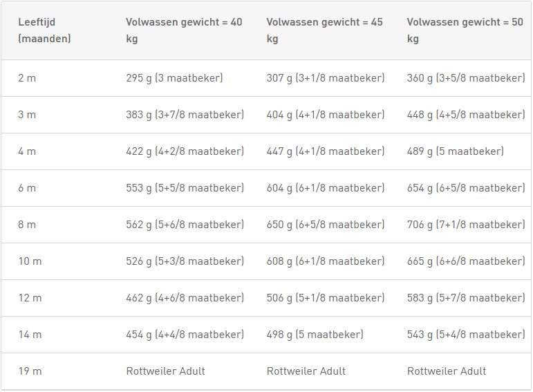Screen dimensions: 533x392
Task: Select the Volwassen gewicht = 45 kg header
Action: pos(324,30)
